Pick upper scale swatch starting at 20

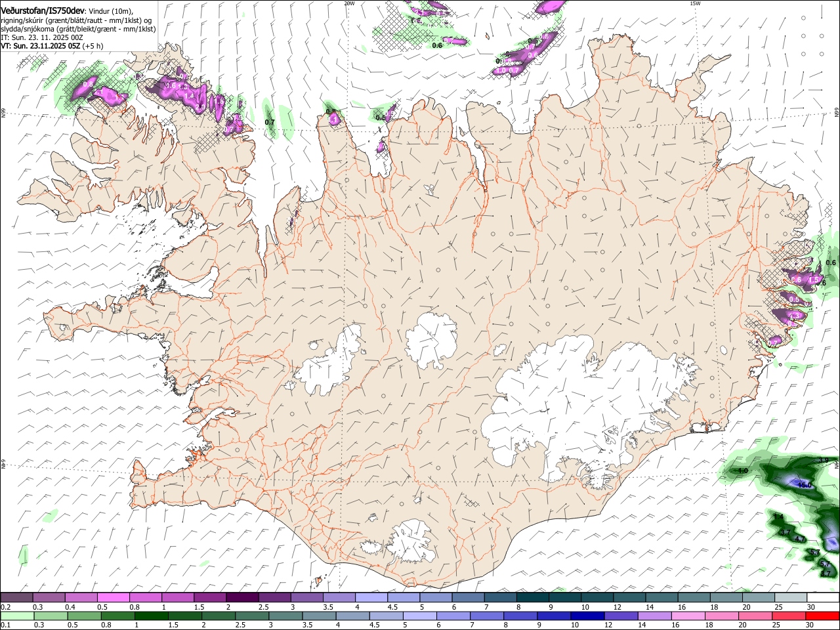point(759,598)
